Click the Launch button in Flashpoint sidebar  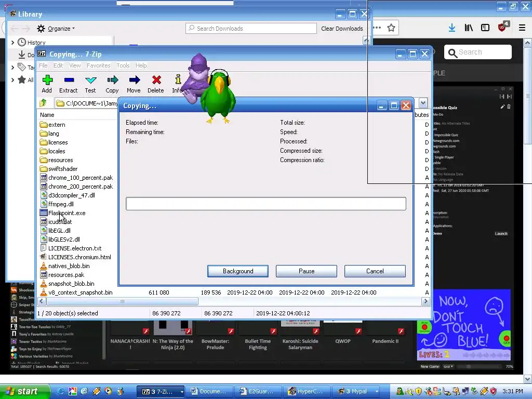click(x=501, y=233)
